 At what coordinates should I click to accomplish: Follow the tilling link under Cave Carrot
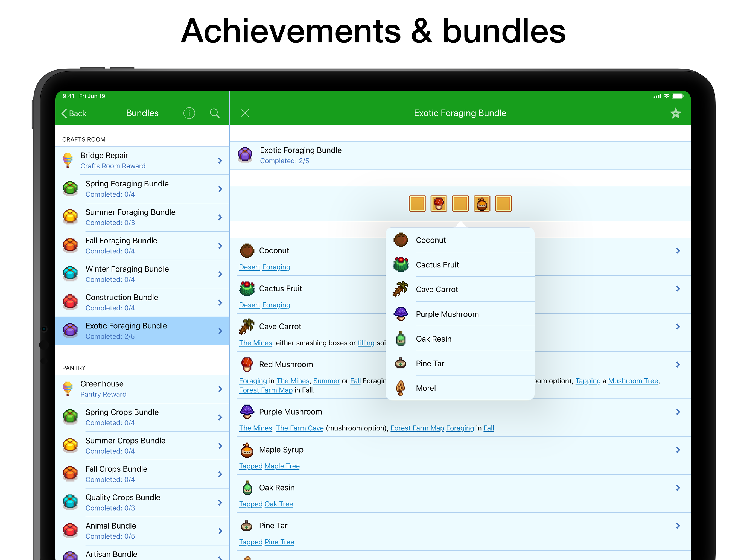click(x=366, y=343)
